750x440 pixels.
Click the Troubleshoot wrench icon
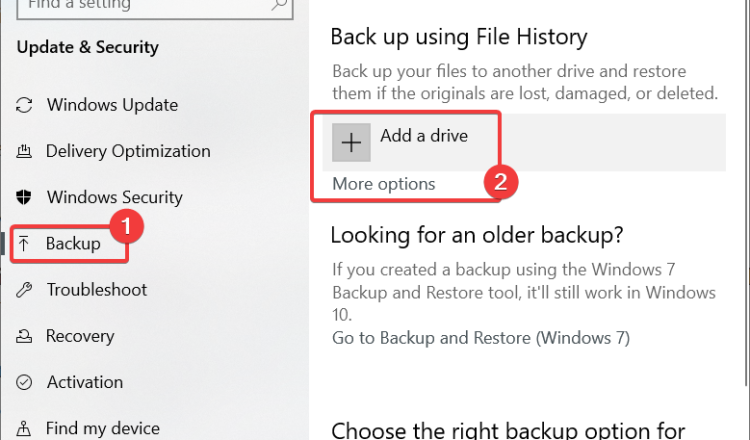(x=25, y=290)
